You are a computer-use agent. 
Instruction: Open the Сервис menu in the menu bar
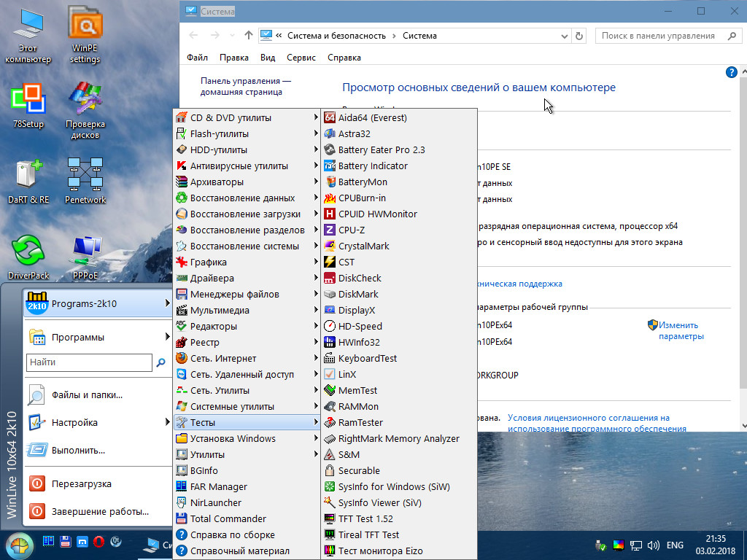[301, 58]
